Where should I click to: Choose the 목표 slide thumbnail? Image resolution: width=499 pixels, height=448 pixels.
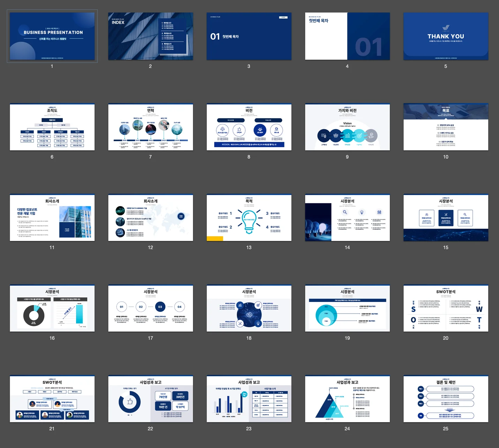pos(446,127)
